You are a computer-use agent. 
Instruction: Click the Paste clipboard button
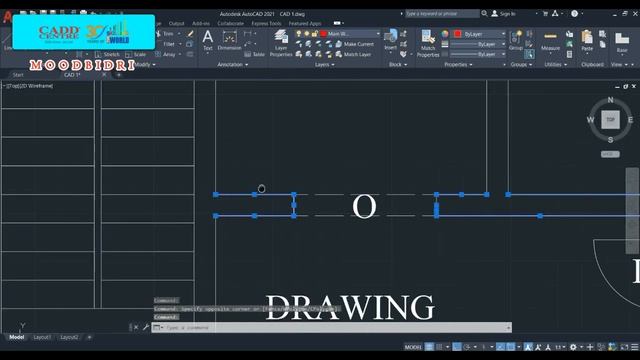pyautogui.click(x=587, y=41)
